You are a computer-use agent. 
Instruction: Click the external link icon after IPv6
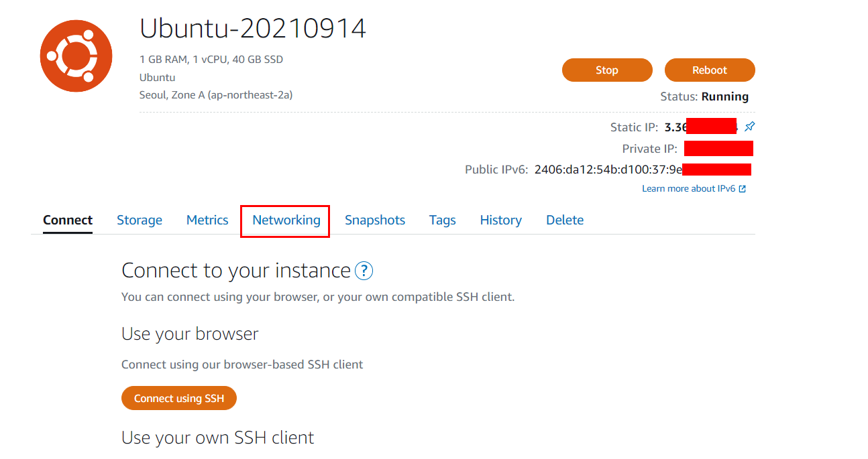click(x=743, y=189)
